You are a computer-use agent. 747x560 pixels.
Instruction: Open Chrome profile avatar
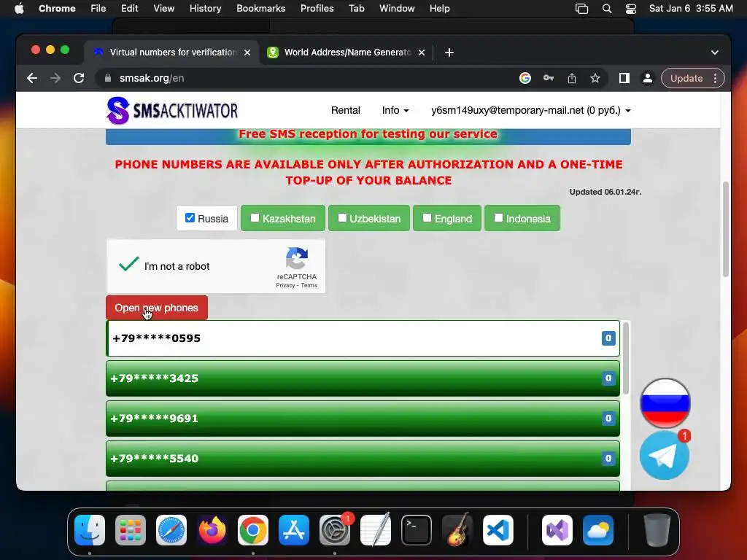tap(648, 78)
